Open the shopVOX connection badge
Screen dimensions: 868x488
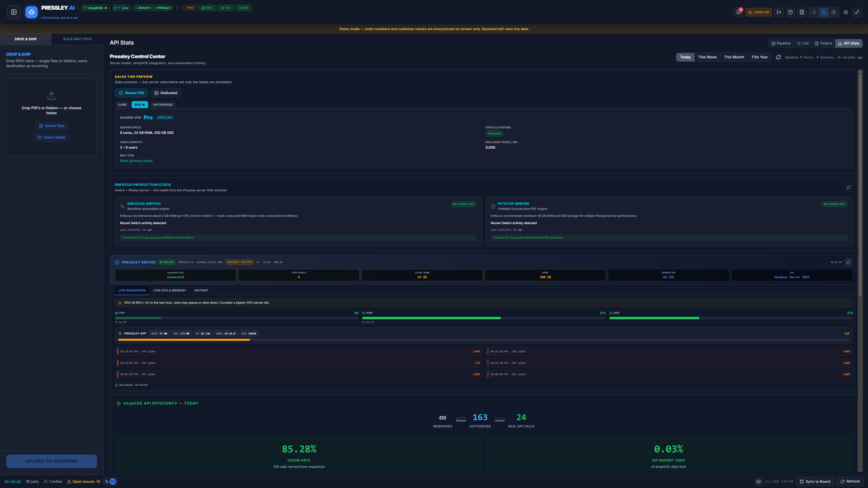[95, 8]
